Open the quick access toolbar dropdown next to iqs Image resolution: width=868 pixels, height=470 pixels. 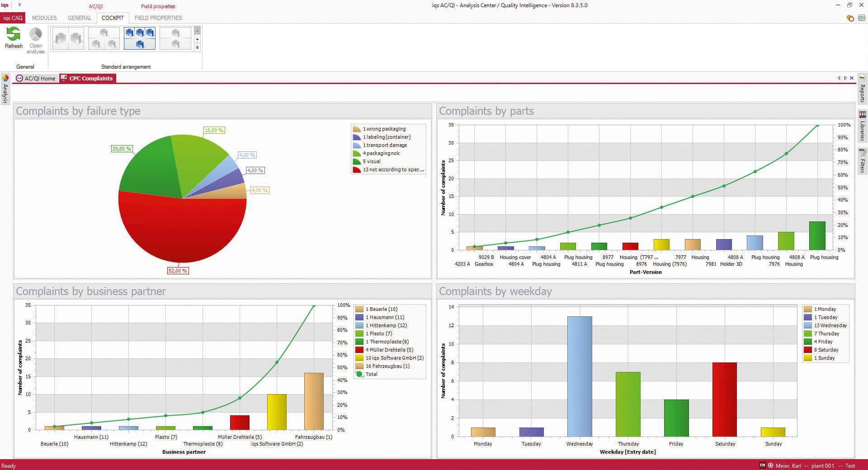(x=19, y=5)
